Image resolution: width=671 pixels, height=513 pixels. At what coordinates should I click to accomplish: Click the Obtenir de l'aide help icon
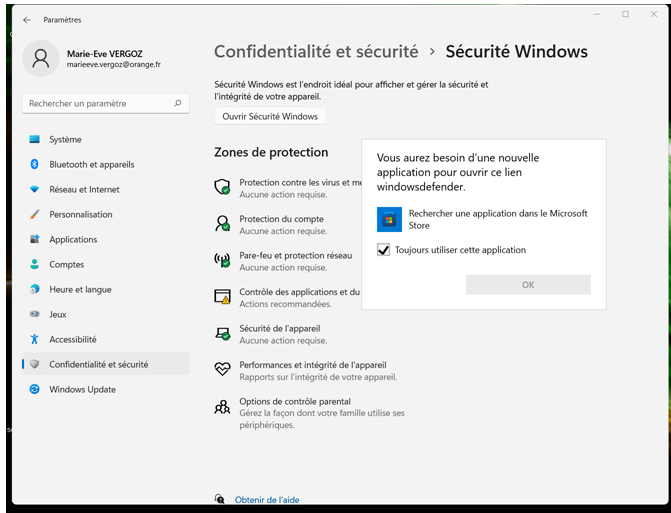pyautogui.click(x=220, y=499)
